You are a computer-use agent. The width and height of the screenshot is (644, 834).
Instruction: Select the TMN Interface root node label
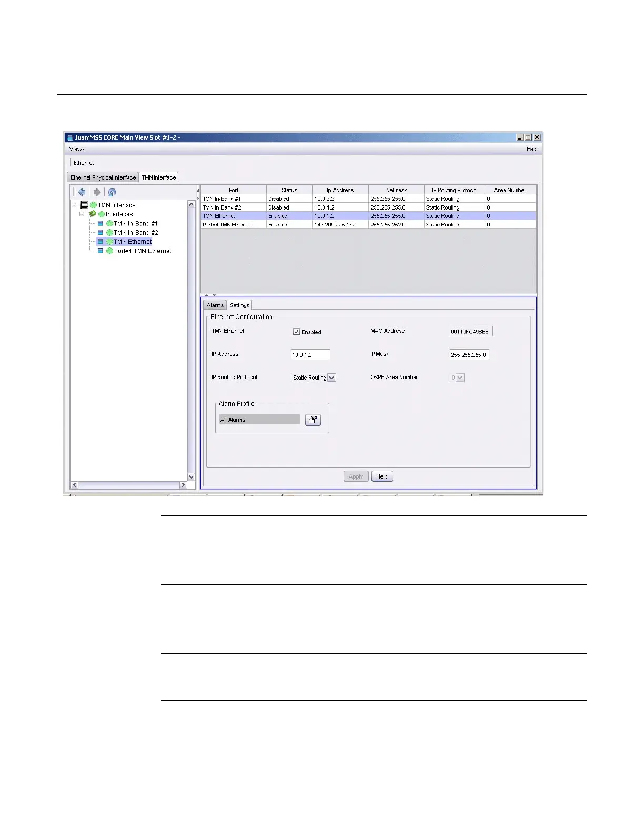click(117, 205)
